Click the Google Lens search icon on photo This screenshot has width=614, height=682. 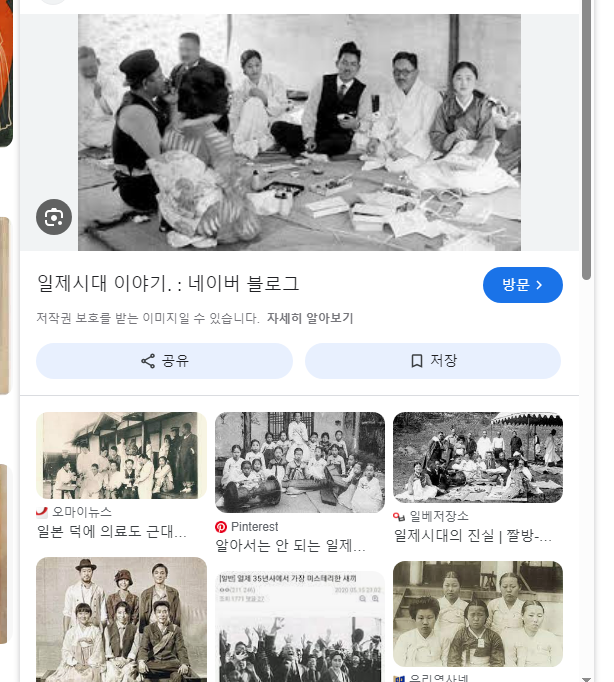pos(54,217)
